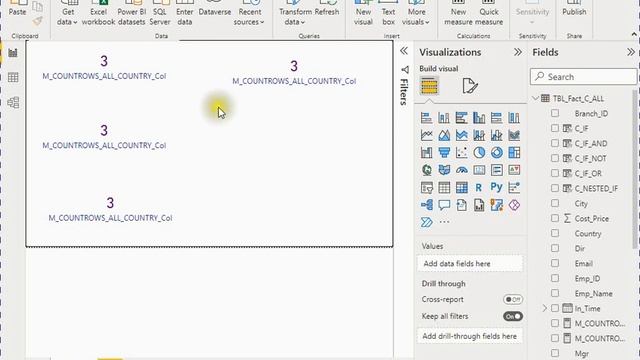
Task: Check the C_IF_AND field checkbox
Action: tap(555, 143)
